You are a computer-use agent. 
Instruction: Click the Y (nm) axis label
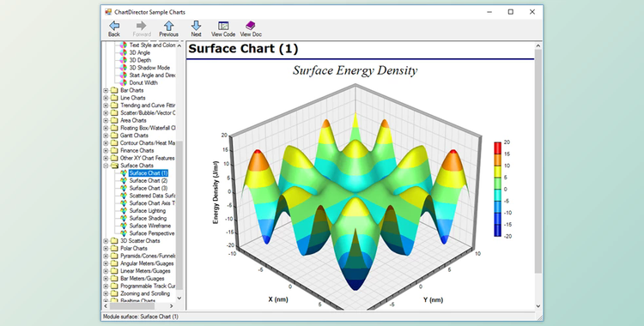point(433,299)
